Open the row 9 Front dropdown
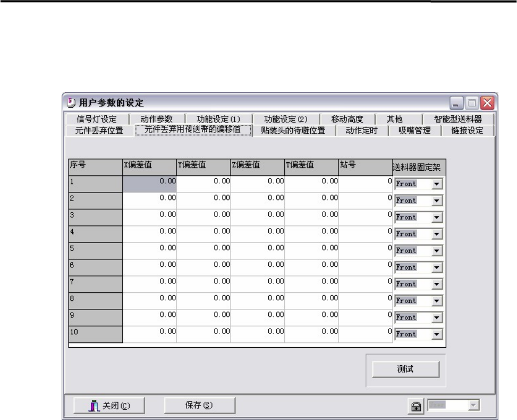 point(437,318)
